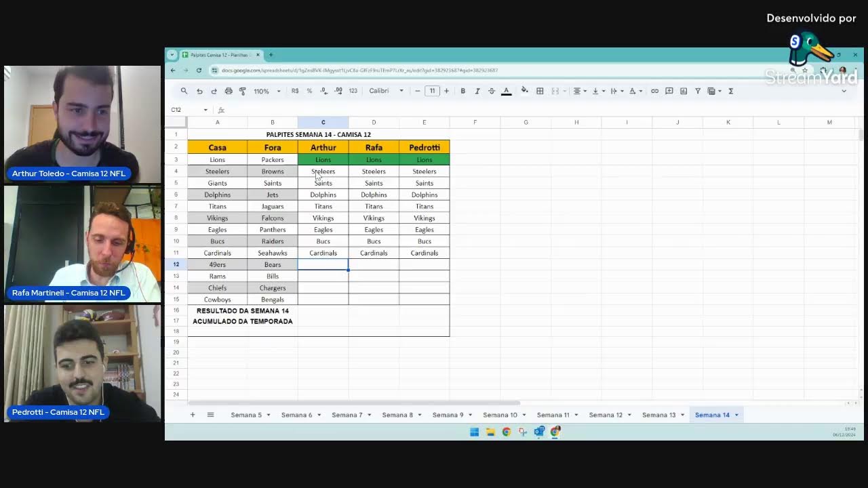Toggle bold formatting
This screenshot has height=488, width=868.
pos(463,91)
